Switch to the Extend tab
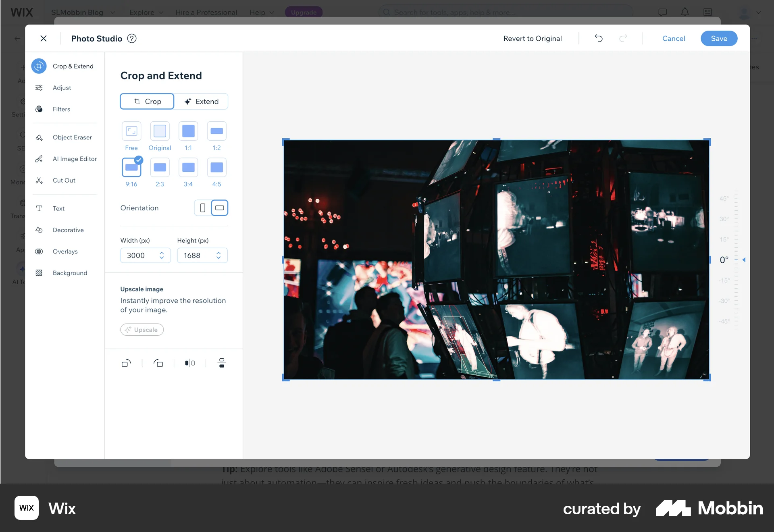The image size is (774, 532). pyautogui.click(x=201, y=101)
